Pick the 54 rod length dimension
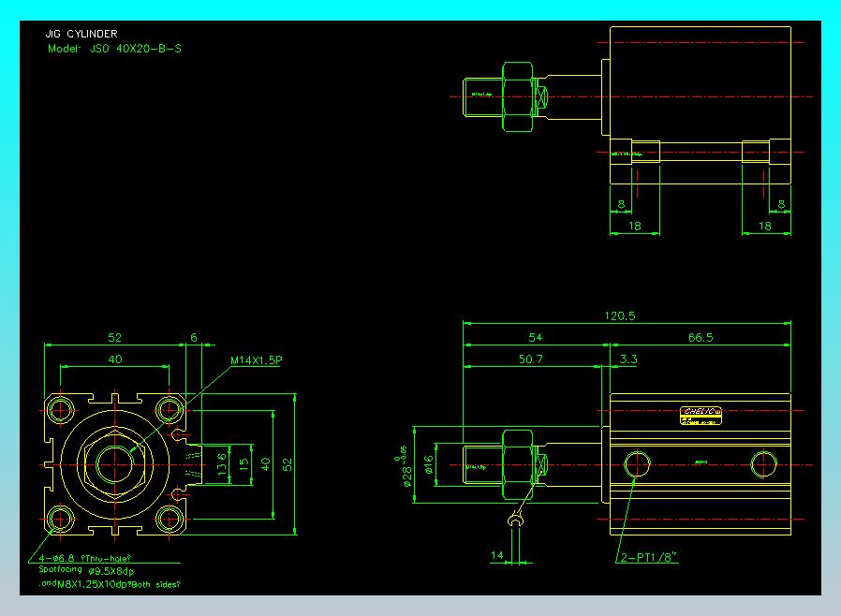Image resolution: width=841 pixels, height=616 pixels. click(x=536, y=337)
